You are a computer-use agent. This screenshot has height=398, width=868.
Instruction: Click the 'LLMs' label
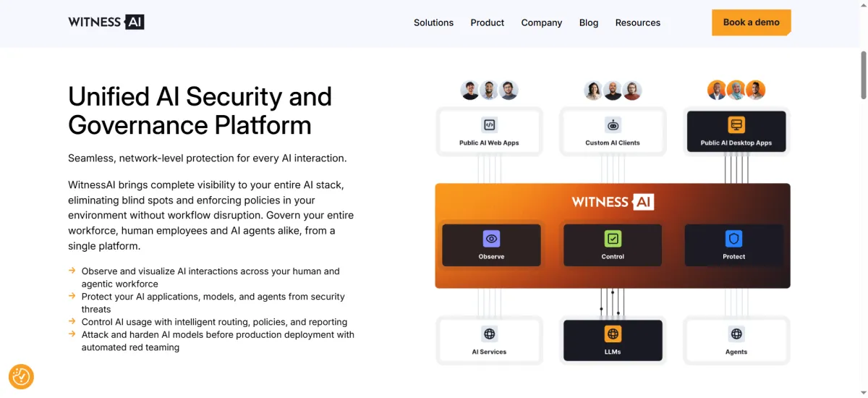click(613, 352)
